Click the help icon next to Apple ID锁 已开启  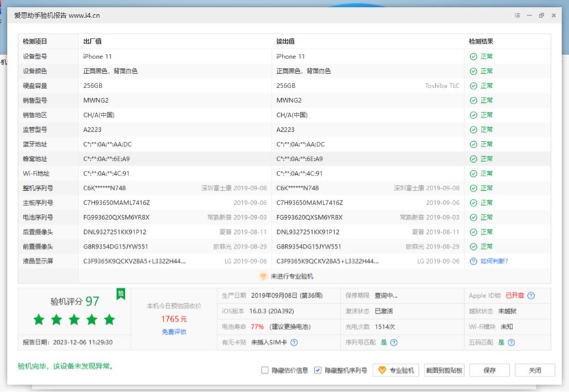click(x=531, y=296)
